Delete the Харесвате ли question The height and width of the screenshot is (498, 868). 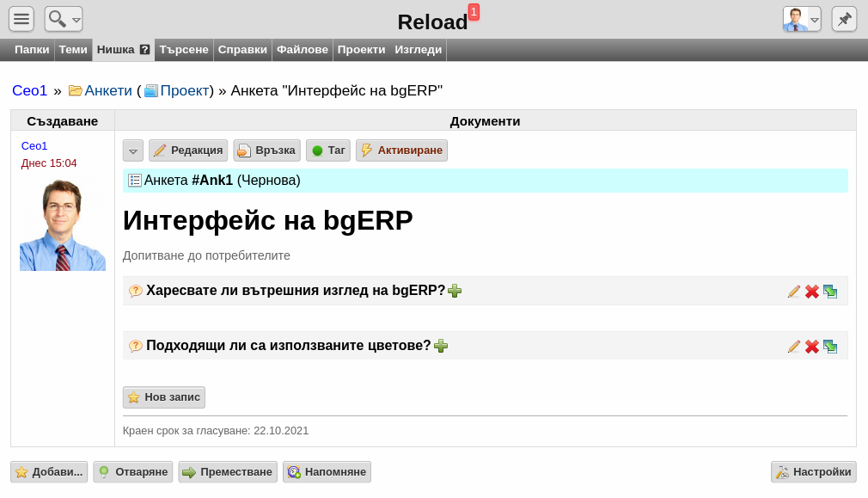(x=812, y=292)
